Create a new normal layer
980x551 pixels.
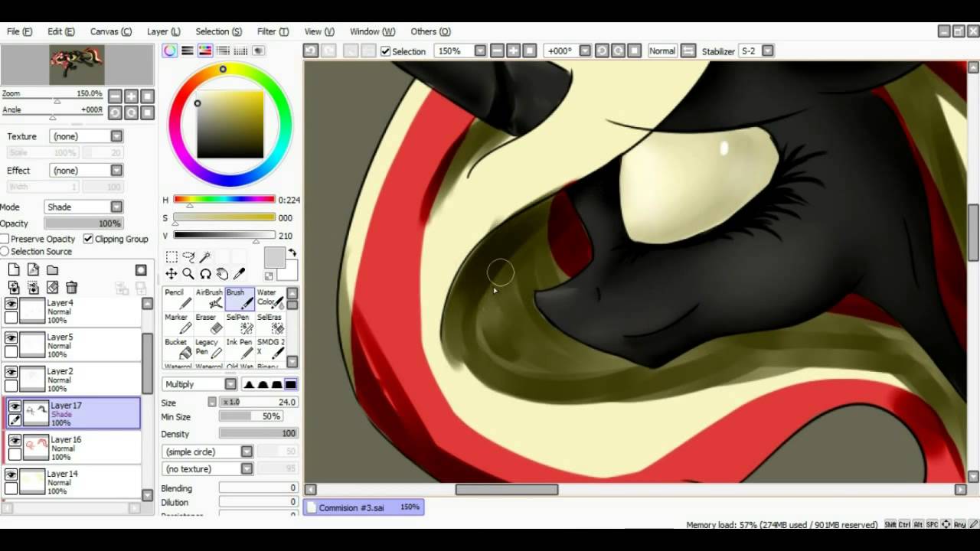click(x=14, y=269)
